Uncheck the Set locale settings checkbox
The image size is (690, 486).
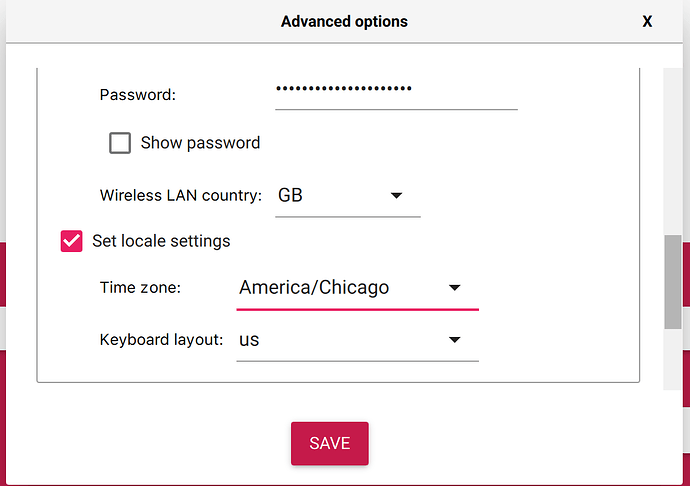[71, 241]
